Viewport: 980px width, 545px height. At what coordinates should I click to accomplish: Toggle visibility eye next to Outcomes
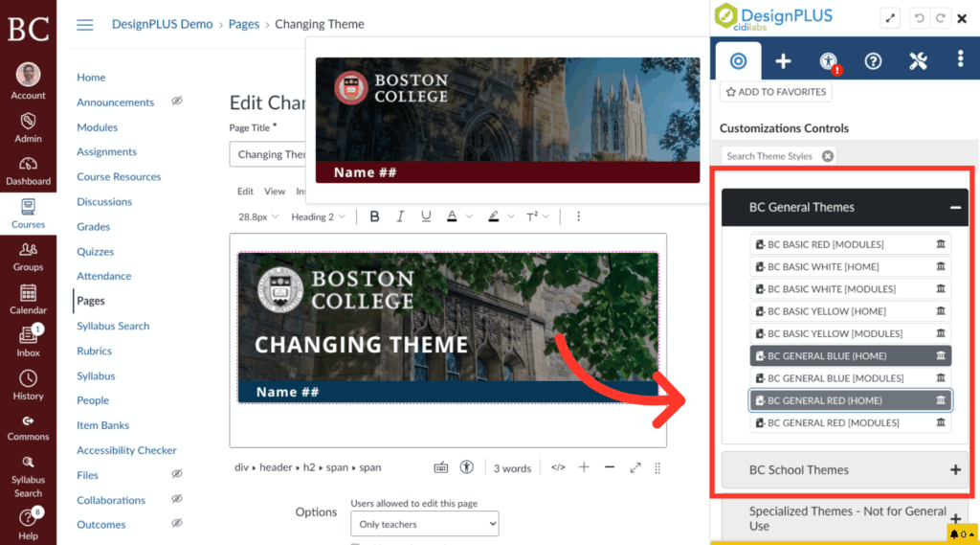(x=177, y=523)
